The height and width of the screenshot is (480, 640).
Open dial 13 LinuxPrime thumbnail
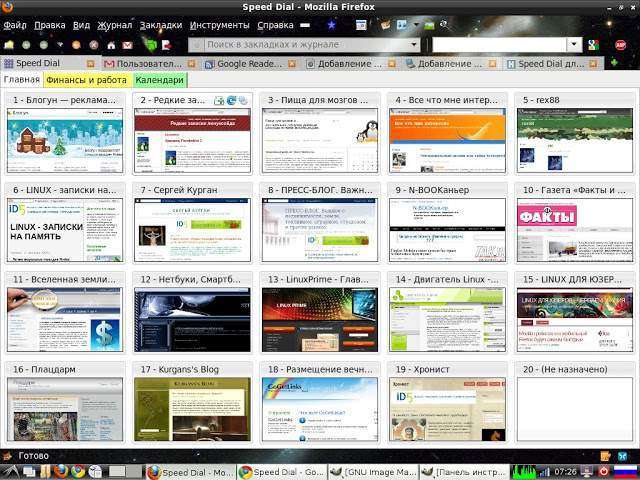point(320,320)
